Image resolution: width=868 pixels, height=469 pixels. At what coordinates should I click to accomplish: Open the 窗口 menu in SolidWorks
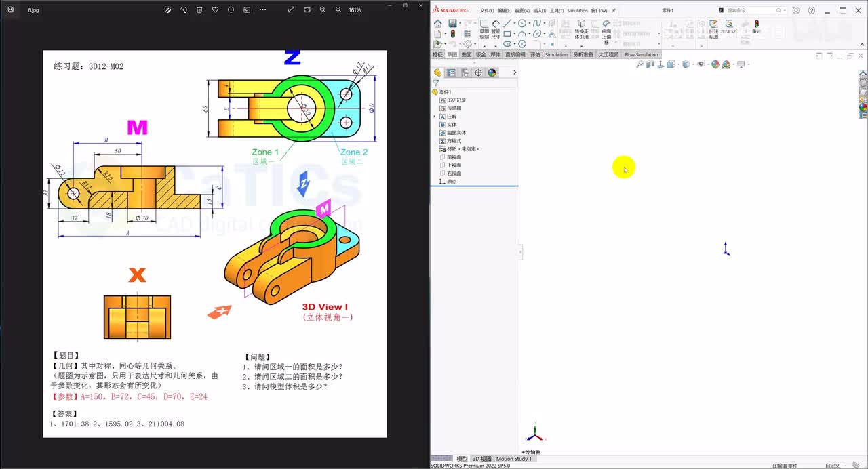coord(599,11)
